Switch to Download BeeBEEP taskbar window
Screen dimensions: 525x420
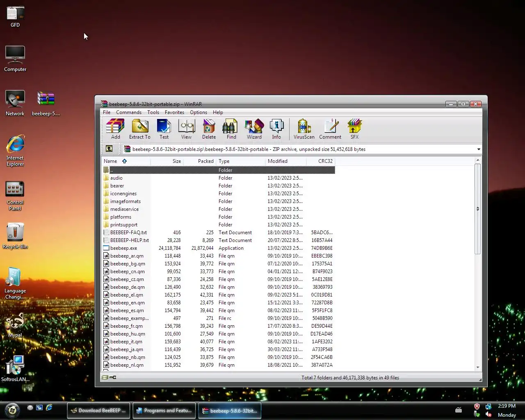click(x=98, y=410)
